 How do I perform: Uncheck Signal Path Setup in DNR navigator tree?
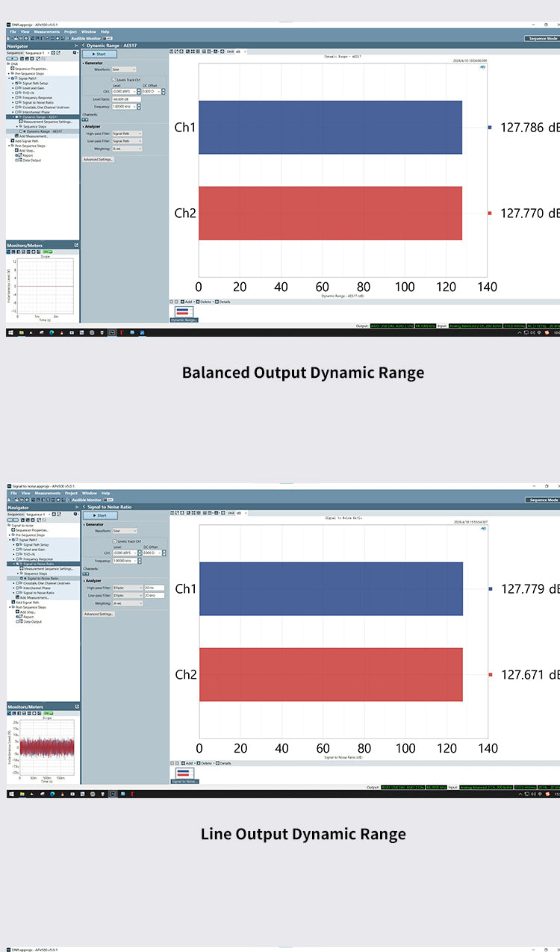[17, 83]
